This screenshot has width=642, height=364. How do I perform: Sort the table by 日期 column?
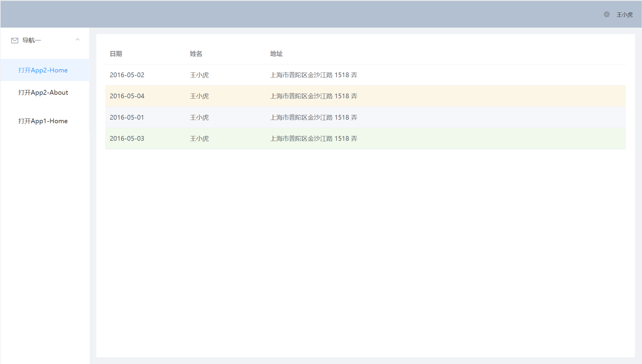[116, 54]
